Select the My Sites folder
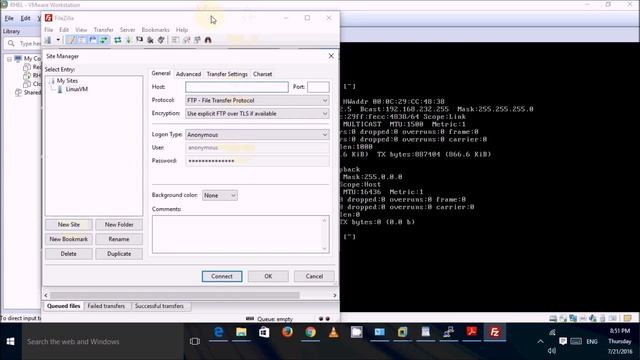 67,81
